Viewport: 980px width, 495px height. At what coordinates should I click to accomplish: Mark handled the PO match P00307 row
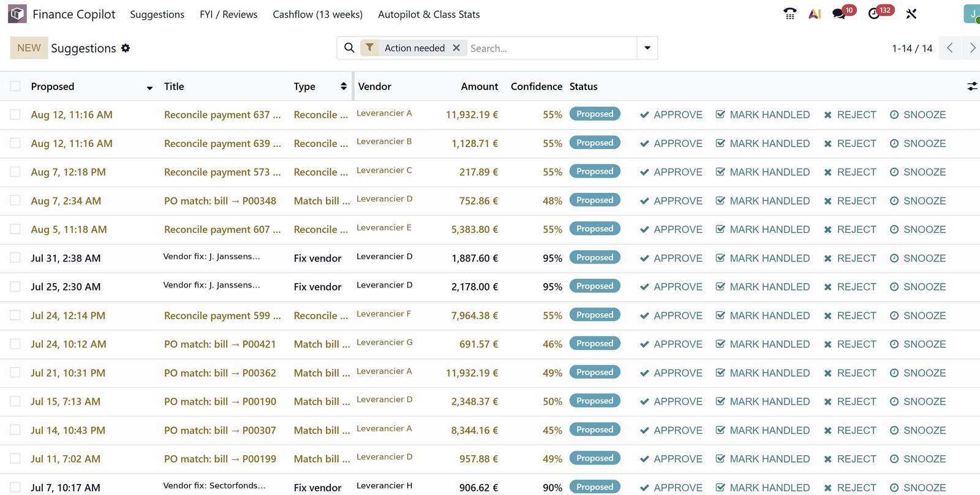(x=763, y=430)
